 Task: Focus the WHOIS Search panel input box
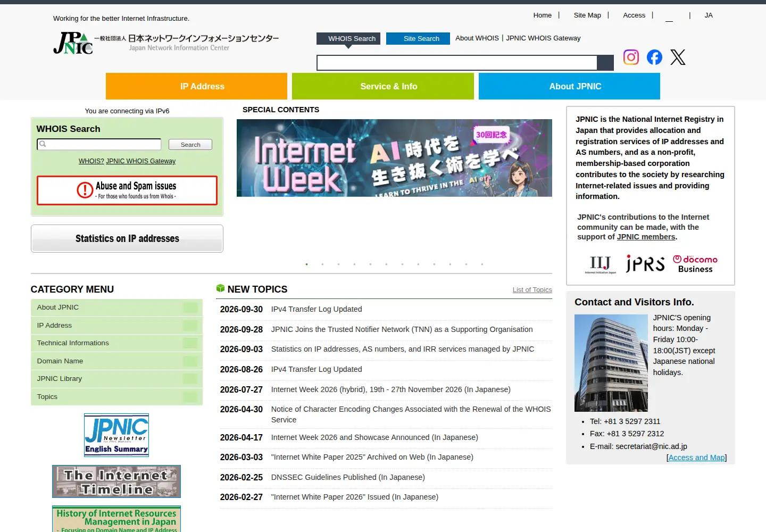click(x=99, y=144)
